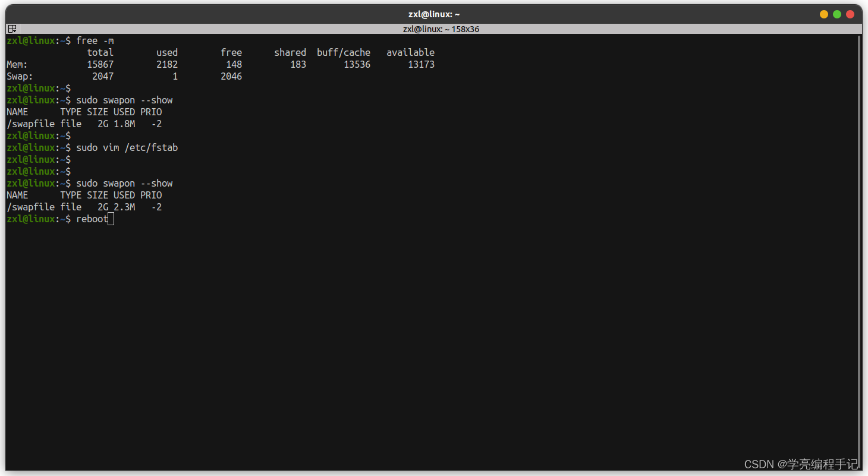Click the NAME column header in swapon output

[x=17, y=112]
